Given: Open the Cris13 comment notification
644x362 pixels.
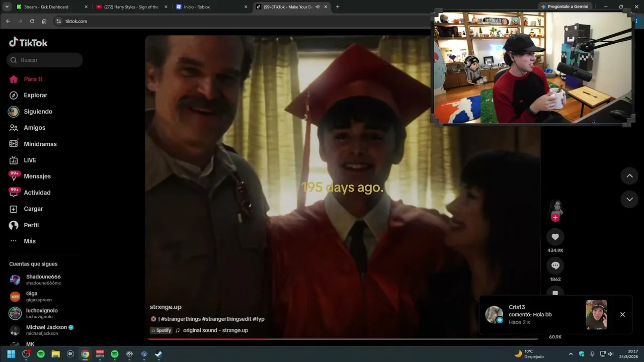Looking at the screenshot, I should pos(555,315).
